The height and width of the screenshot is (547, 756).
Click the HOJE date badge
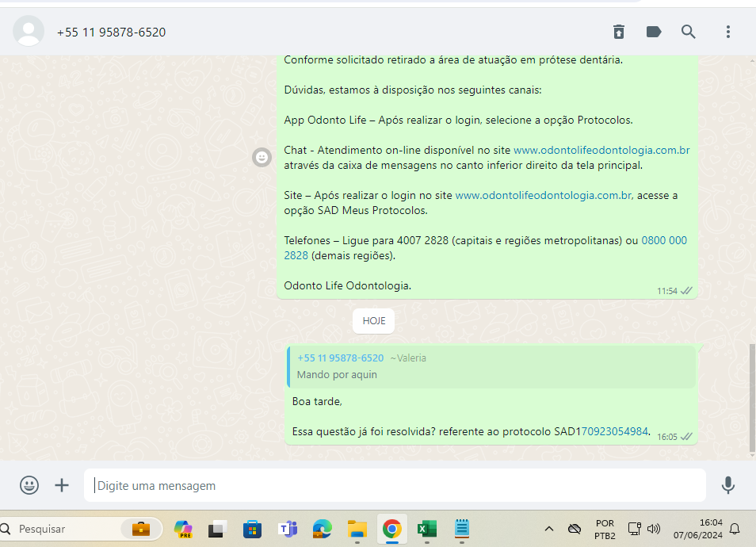(374, 321)
